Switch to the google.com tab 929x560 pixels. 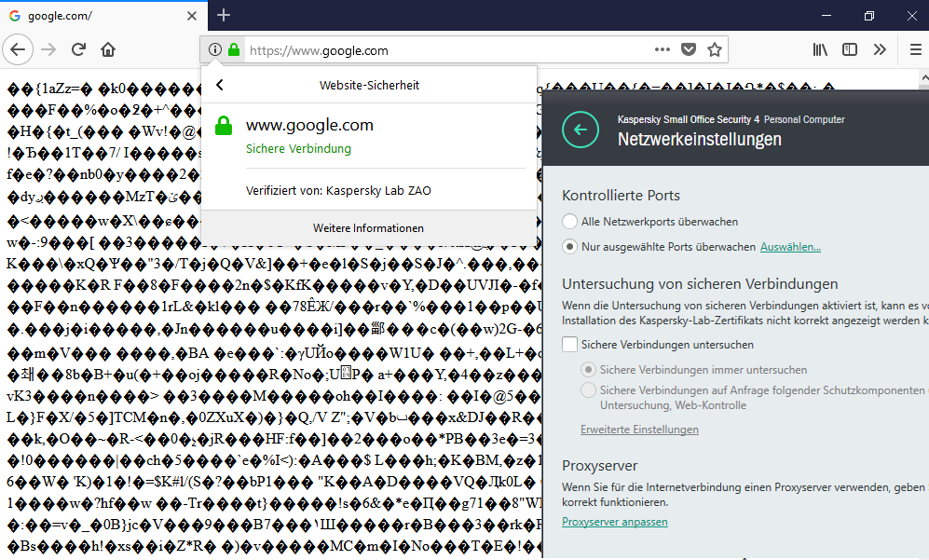pyautogui.click(x=102, y=16)
